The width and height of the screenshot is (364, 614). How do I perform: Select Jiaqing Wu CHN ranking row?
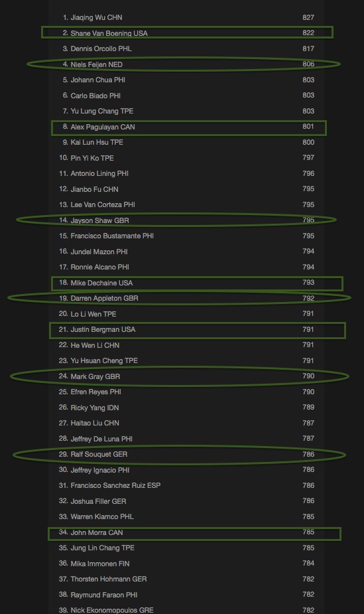tap(188, 17)
